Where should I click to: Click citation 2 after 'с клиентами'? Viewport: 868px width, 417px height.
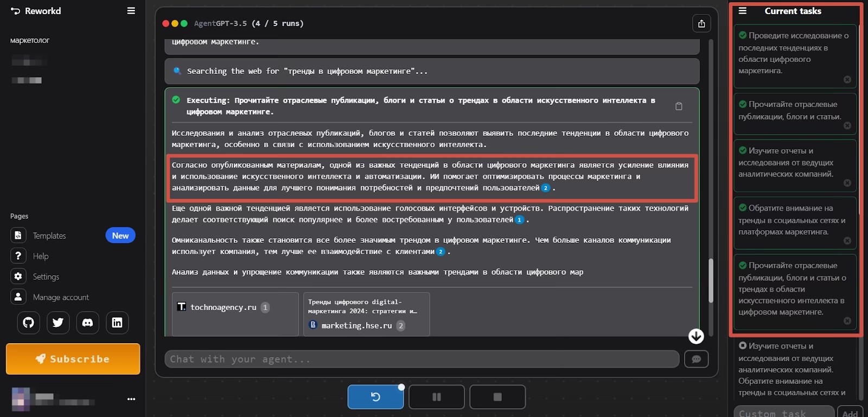click(x=441, y=251)
